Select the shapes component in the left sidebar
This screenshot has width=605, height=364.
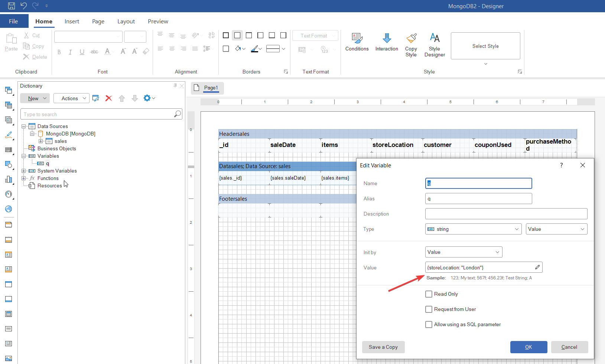[x=9, y=164]
